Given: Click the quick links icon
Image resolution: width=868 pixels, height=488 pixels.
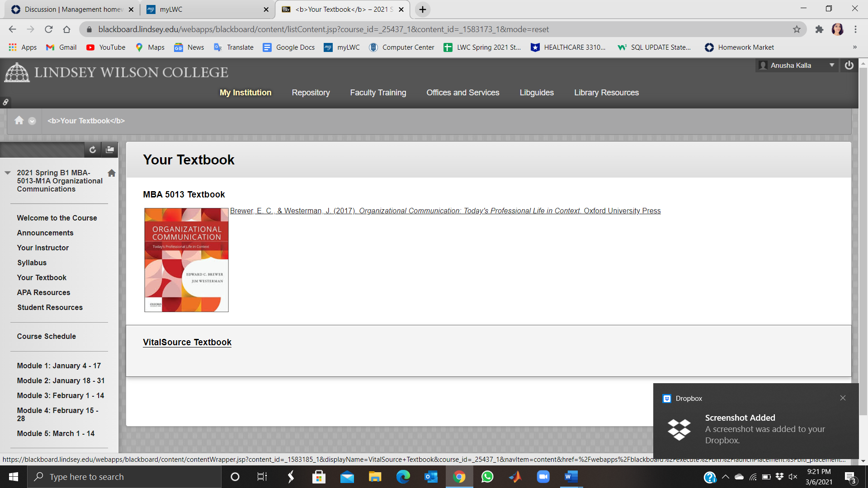Looking at the screenshot, I should (5, 102).
